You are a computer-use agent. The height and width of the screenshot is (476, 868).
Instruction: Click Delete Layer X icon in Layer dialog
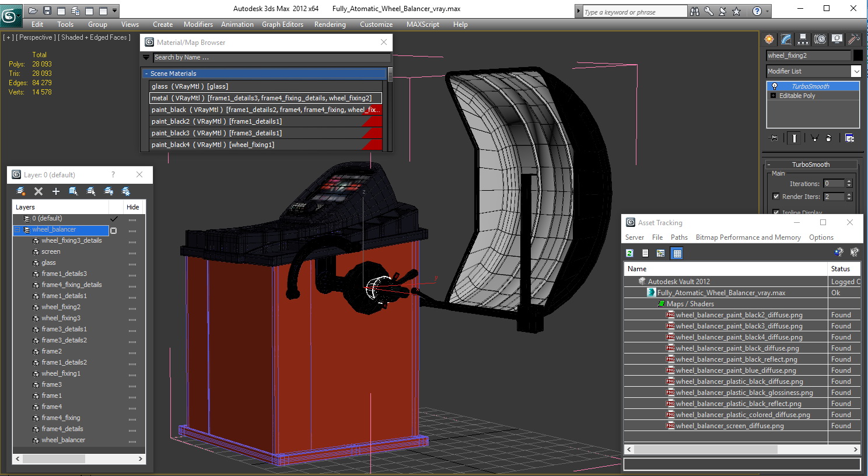[38, 191]
